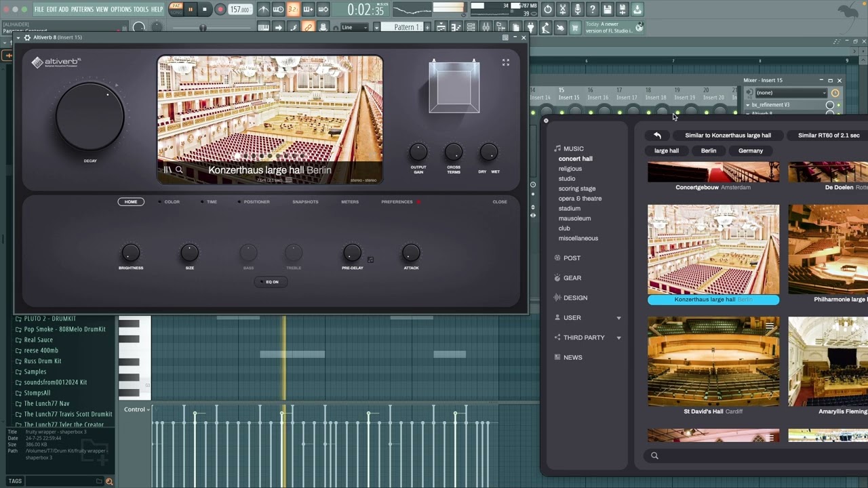The image size is (868, 488).
Task: Click the 'Berlin' tag chip
Action: pos(709,151)
